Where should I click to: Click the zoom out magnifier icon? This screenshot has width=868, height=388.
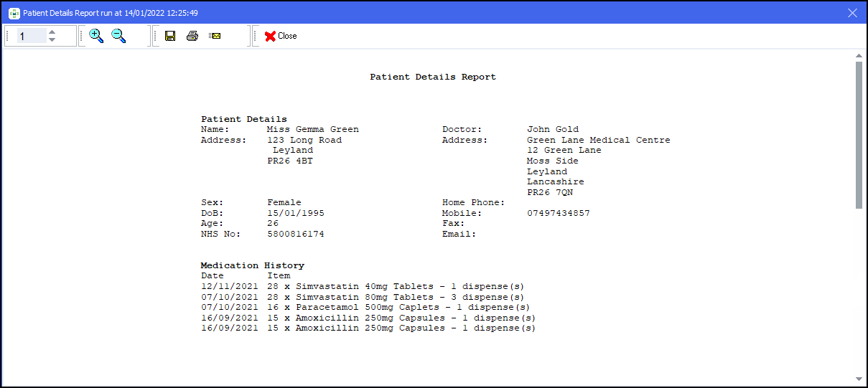(118, 36)
